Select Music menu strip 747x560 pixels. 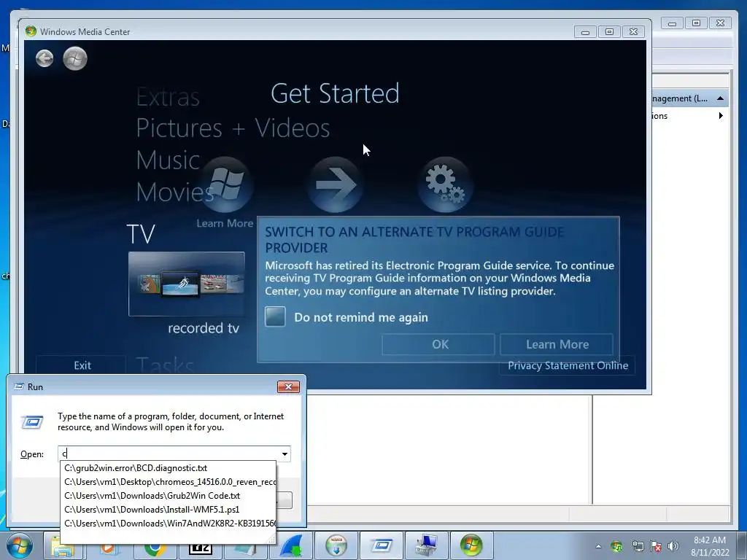[x=168, y=160]
